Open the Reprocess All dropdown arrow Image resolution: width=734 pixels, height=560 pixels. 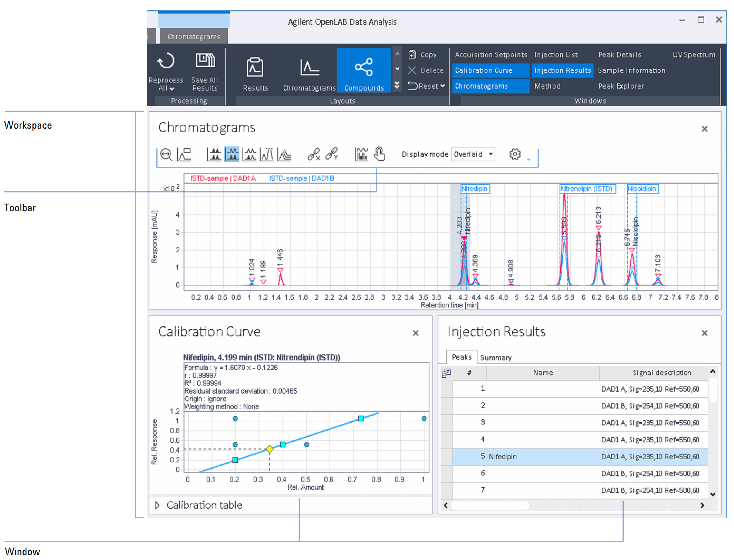coord(172,89)
